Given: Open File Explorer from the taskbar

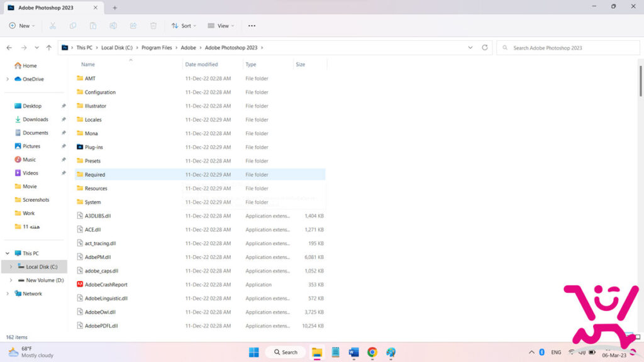Looking at the screenshot, I should click(317, 352).
